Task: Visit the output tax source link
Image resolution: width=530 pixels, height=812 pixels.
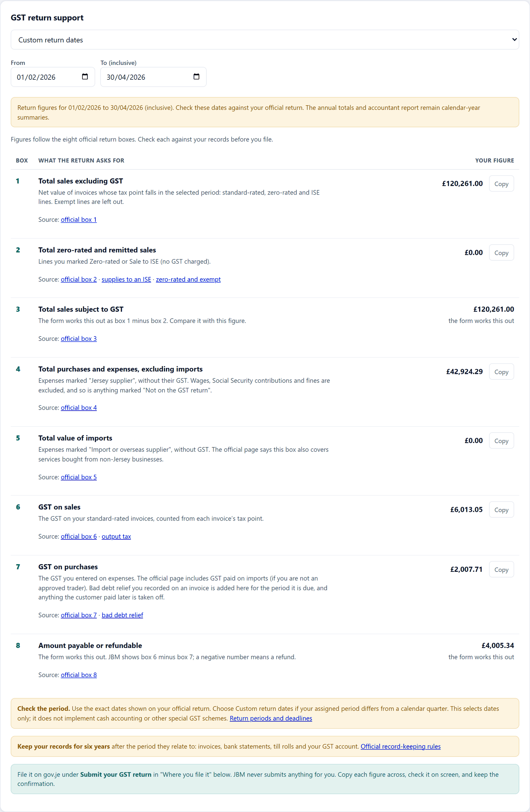Action: click(116, 536)
